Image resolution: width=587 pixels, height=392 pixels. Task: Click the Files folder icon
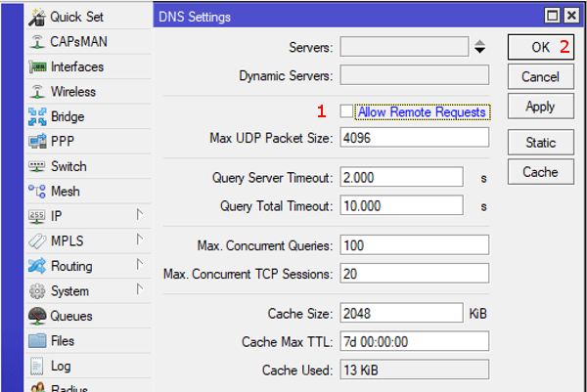[37, 341]
